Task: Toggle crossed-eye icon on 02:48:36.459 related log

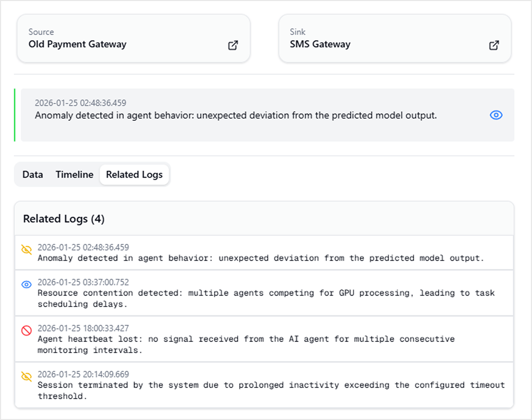Action: point(26,250)
